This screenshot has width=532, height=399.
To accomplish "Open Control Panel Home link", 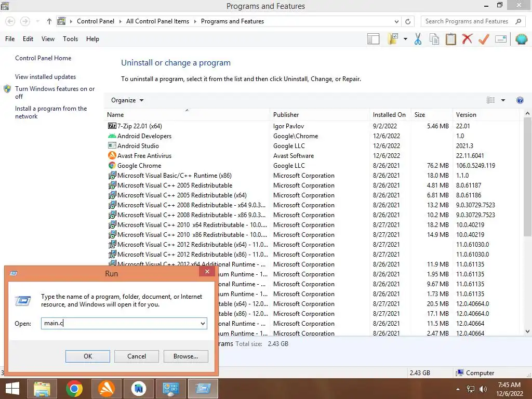I will [x=43, y=58].
